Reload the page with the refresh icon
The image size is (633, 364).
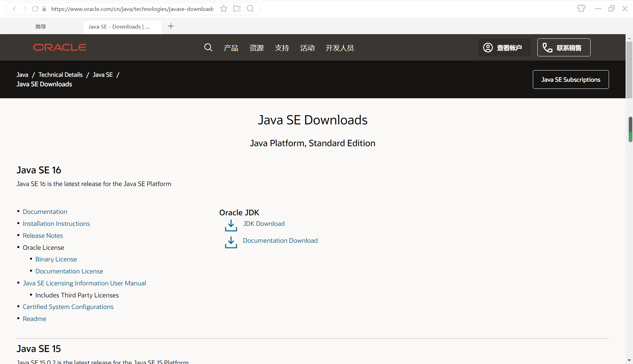click(x=35, y=9)
